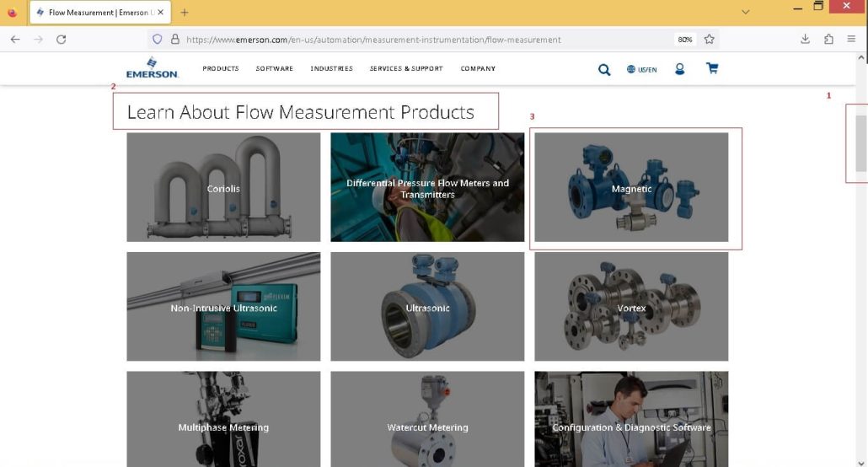The width and height of the screenshot is (868, 467).
Task: Open the shopping cart icon
Action: coord(712,68)
